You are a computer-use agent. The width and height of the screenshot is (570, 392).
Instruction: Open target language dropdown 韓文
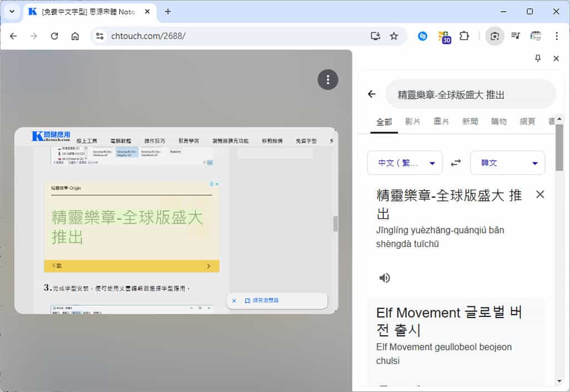pyautogui.click(x=508, y=163)
